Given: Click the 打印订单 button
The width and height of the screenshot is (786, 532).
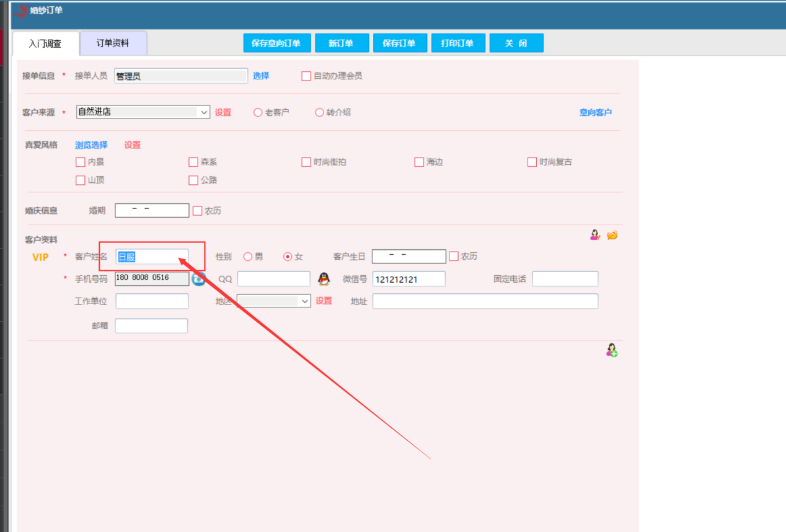Looking at the screenshot, I should [457, 43].
